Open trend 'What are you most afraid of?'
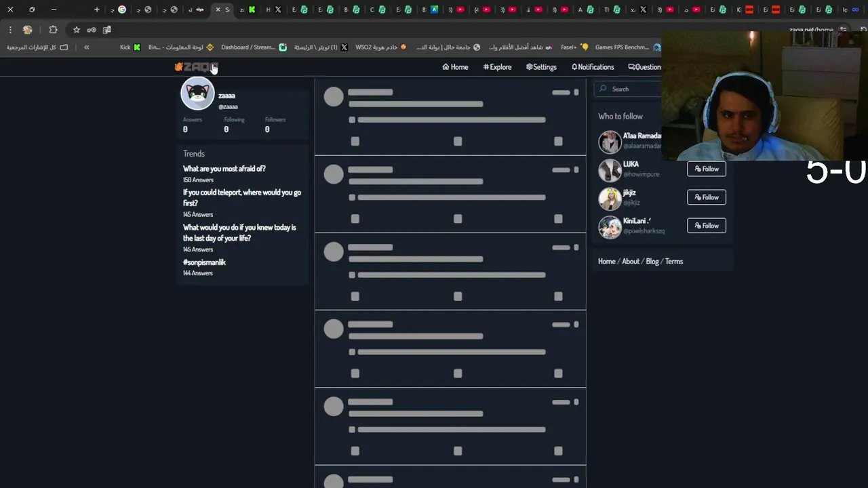Viewport: 868px width, 488px height. pyautogui.click(x=224, y=169)
